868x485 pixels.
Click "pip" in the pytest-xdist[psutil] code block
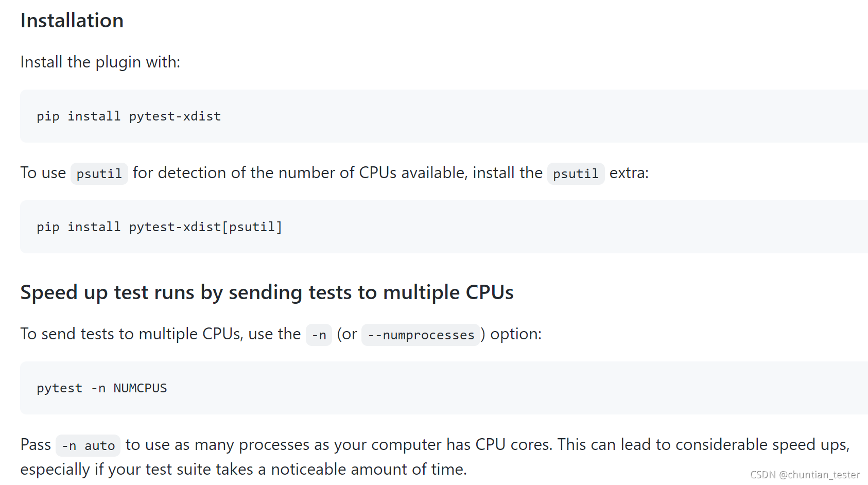tap(48, 227)
